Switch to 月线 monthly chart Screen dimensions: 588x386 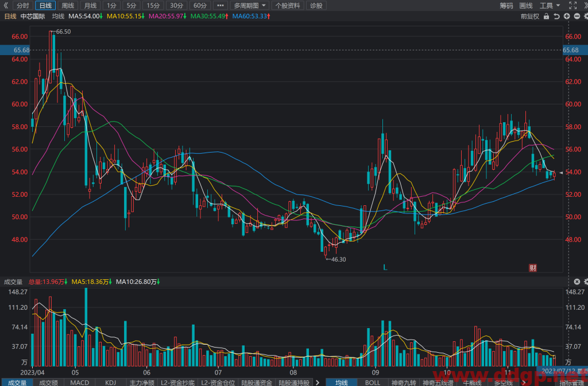[90, 6]
